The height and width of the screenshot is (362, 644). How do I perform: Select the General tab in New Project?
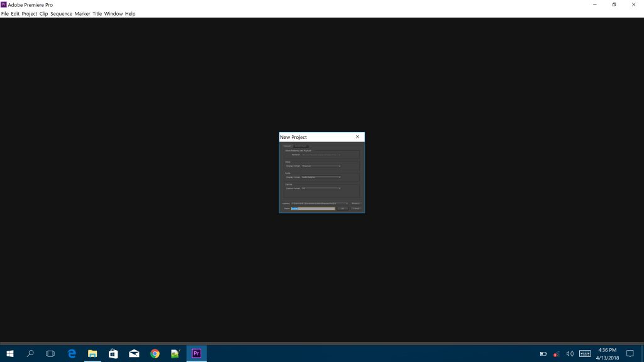pyautogui.click(x=287, y=146)
